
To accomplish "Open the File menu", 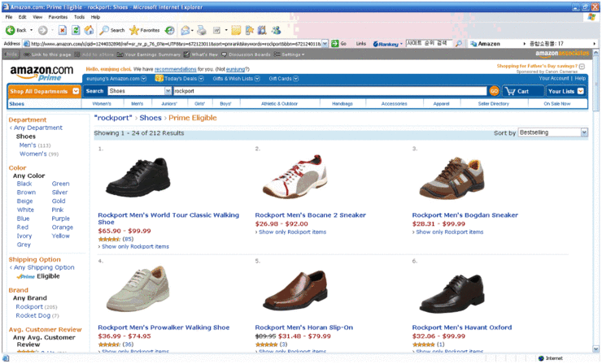I will [9, 17].
